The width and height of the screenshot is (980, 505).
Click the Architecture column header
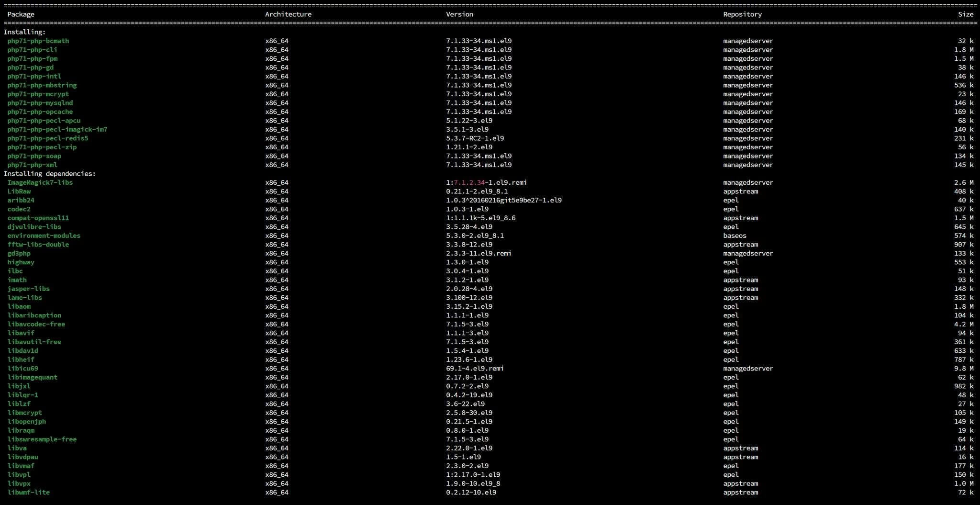(288, 14)
